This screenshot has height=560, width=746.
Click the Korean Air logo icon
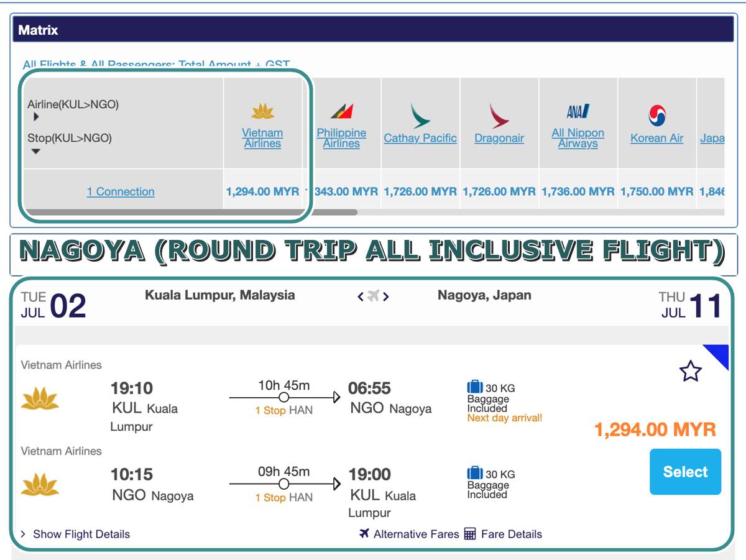click(x=657, y=115)
